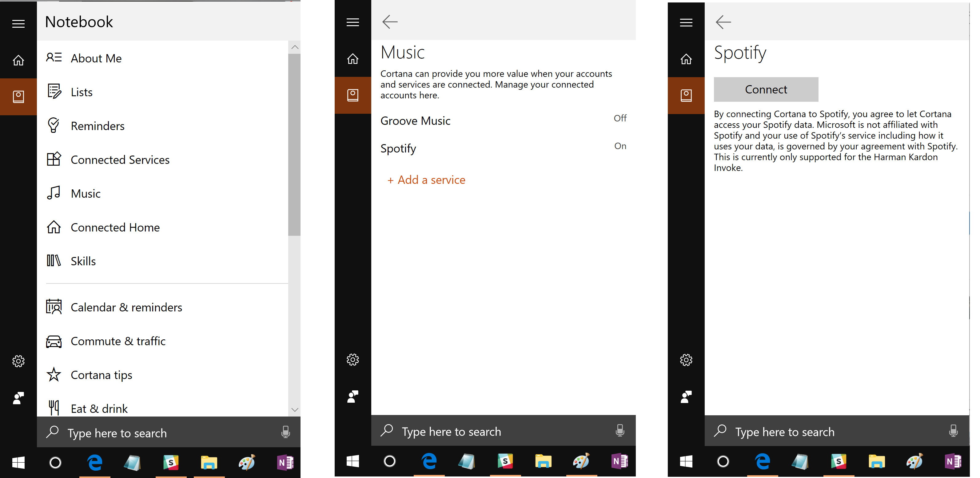Click Notebook list scrollbar thumb

[294, 144]
